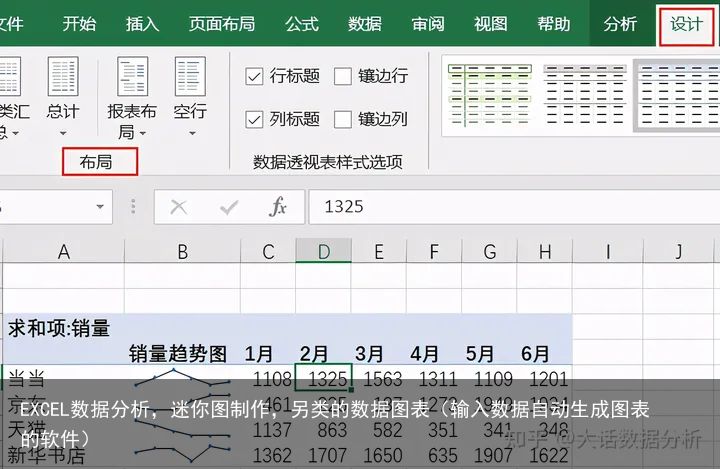Apply the green PivotTable style thumbnail
Screen dimensions: 720x469
(489, 96)
